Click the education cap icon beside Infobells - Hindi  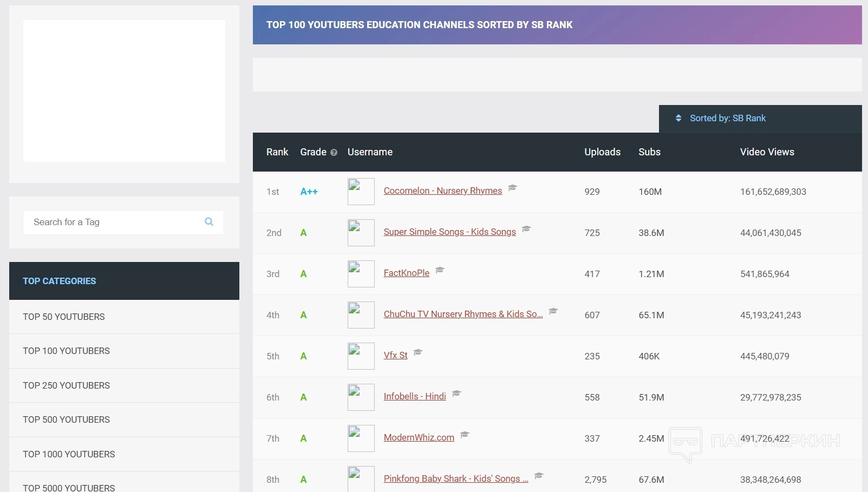456,393
